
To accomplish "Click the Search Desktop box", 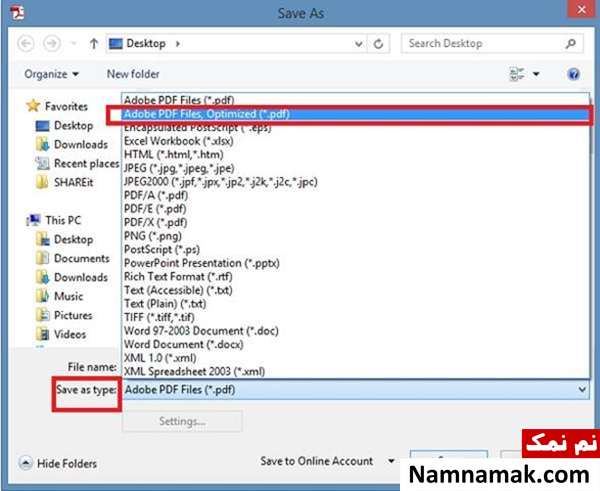I will click(x=492, y=44).
